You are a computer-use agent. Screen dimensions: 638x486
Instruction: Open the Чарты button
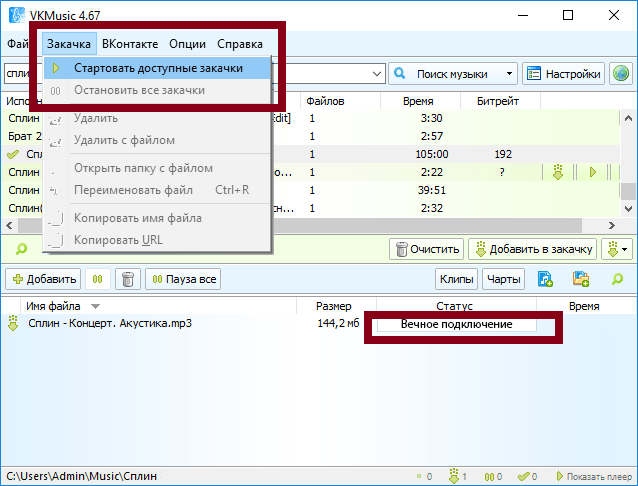point(503,279)
